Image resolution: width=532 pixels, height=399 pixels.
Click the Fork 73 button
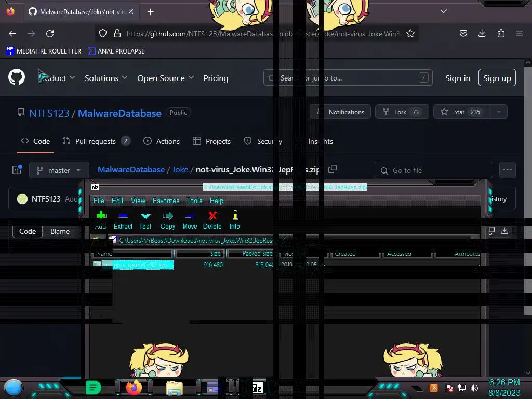point(402,112)
